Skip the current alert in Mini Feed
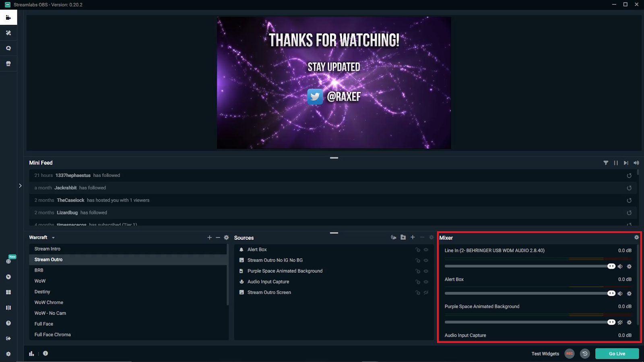 click(626, 163)
